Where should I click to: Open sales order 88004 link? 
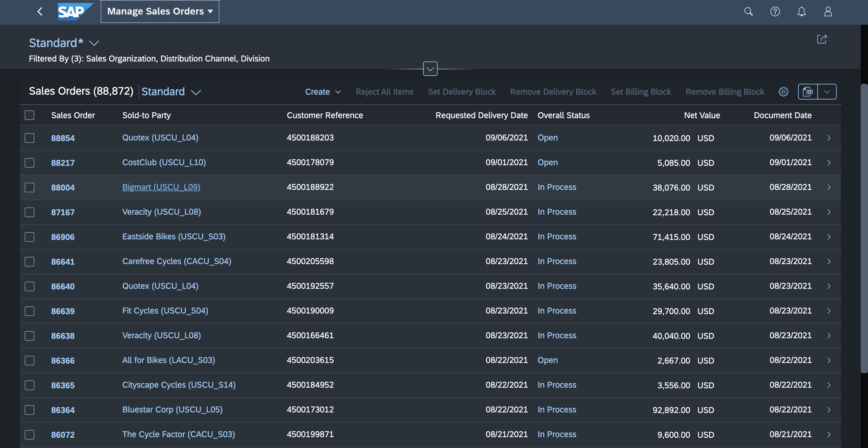(63, 188)
